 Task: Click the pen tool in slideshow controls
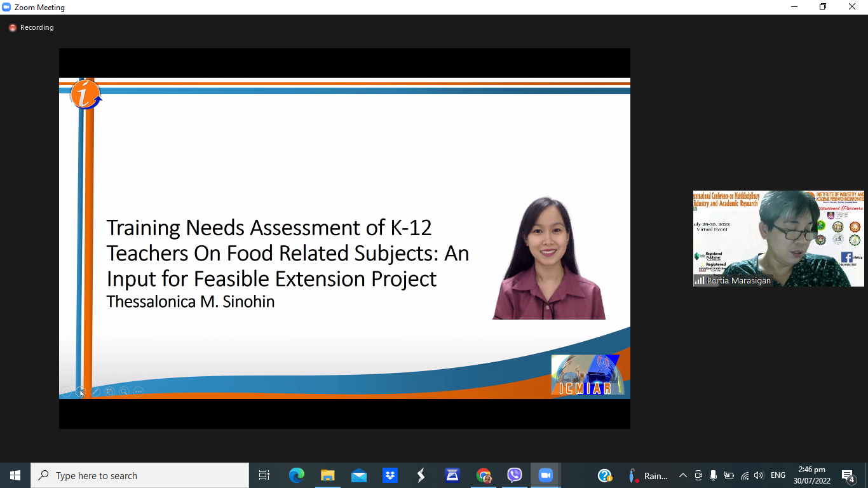[x=95, y=392]
